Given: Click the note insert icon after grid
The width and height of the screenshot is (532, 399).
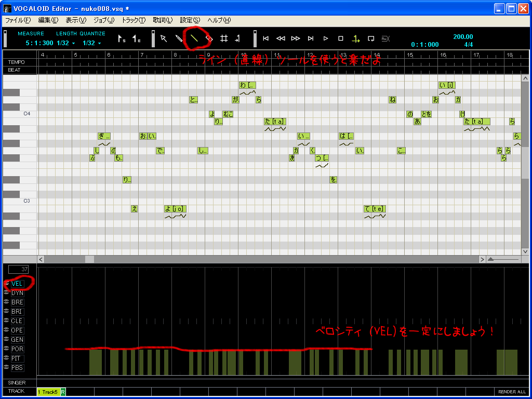Looking at the screenshot, I should click(237, 38).
